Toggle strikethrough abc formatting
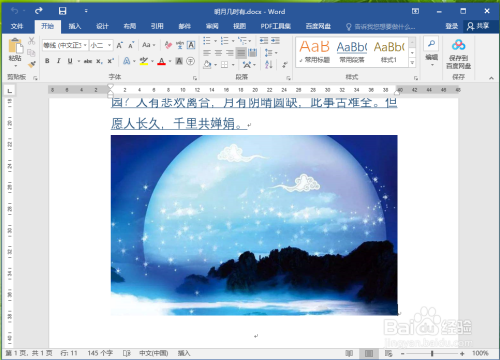The image size is (500, 360). point(88,61)
